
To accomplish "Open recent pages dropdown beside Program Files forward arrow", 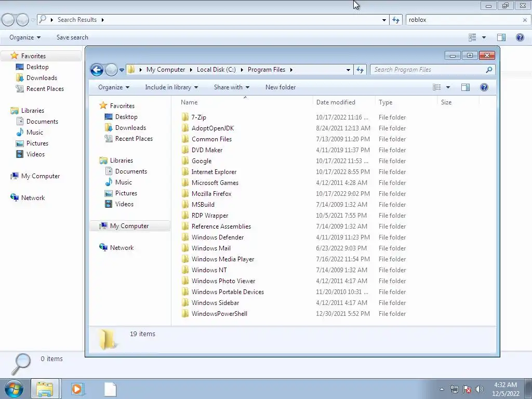I will tap(122, 70).
